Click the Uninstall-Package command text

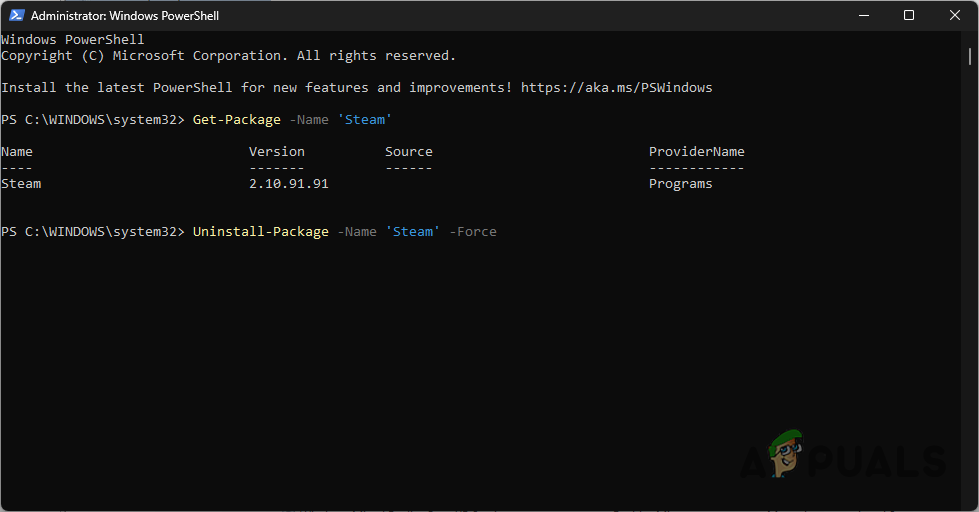click(x=260, y=232)
